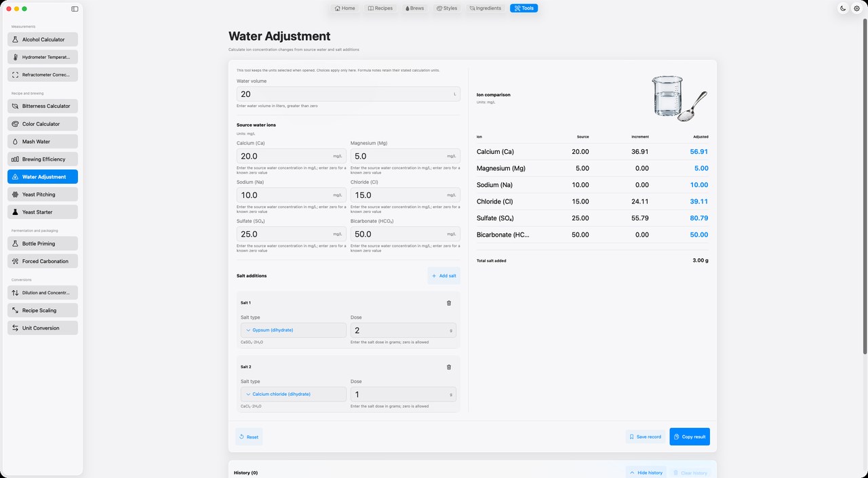
Task: Launch the Color Calculator
Action: point(43,124)
